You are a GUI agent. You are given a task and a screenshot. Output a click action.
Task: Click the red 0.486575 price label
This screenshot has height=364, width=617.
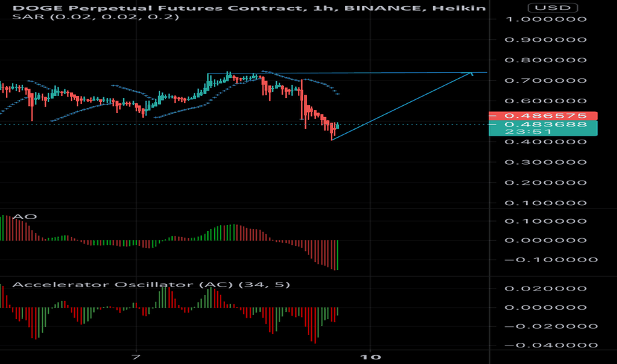(x=543, y=116)
